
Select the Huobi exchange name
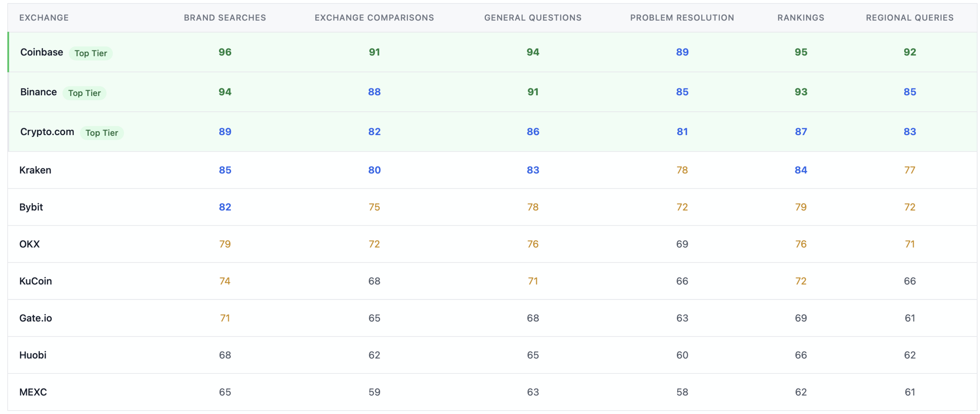(33, 355)
